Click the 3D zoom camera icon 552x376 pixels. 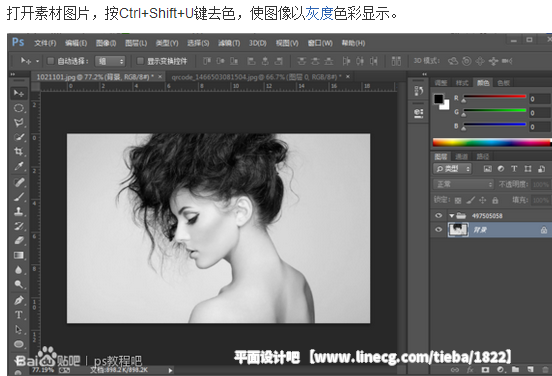coord(507,61)
